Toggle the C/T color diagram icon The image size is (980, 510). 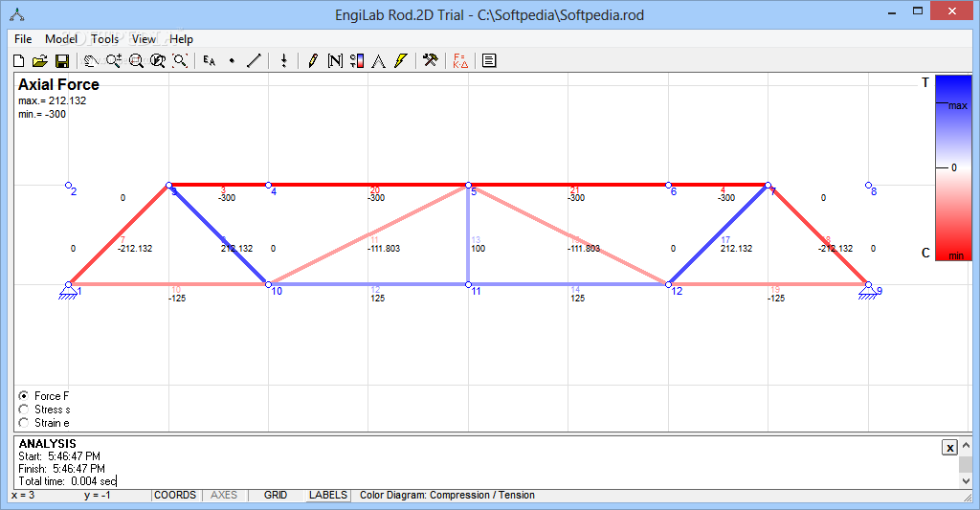pos(357,60)
